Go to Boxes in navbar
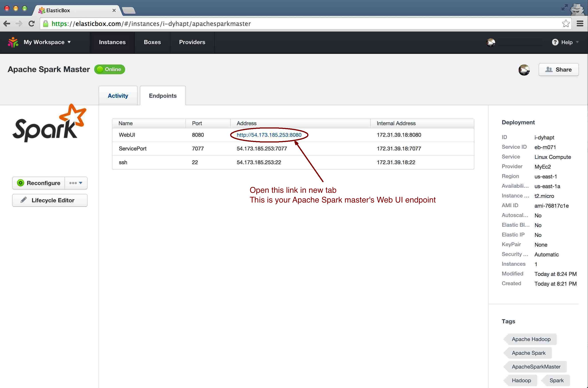 tap(152, 42)
